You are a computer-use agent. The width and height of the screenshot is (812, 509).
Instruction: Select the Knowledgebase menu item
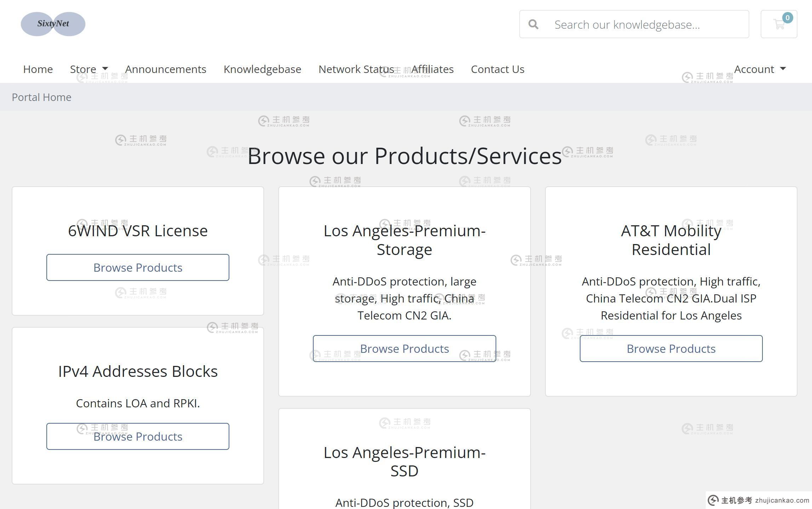coord(262,69)
